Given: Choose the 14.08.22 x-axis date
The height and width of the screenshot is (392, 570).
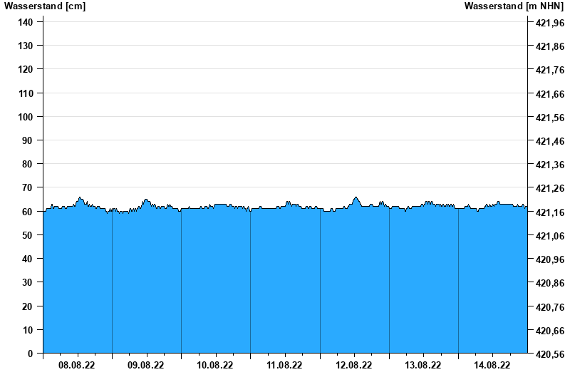Looking at the screenshot, I should (x=492, y=365).
